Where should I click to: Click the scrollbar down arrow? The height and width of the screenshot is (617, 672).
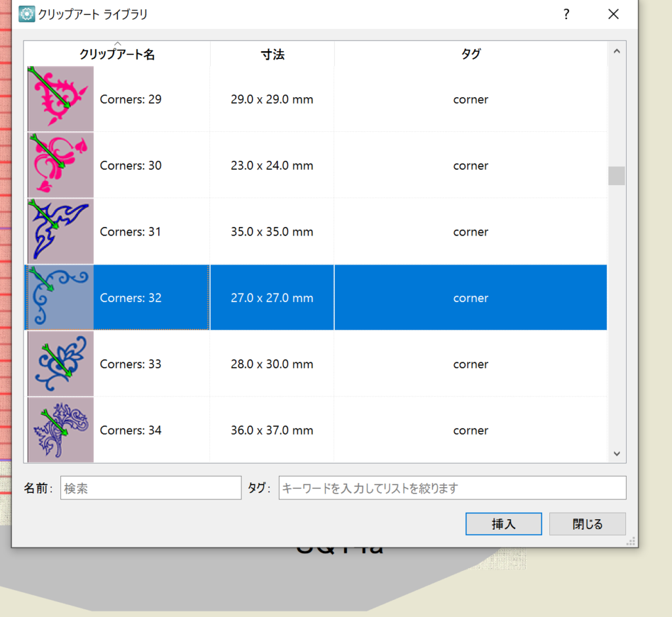(x=616, y=453)
